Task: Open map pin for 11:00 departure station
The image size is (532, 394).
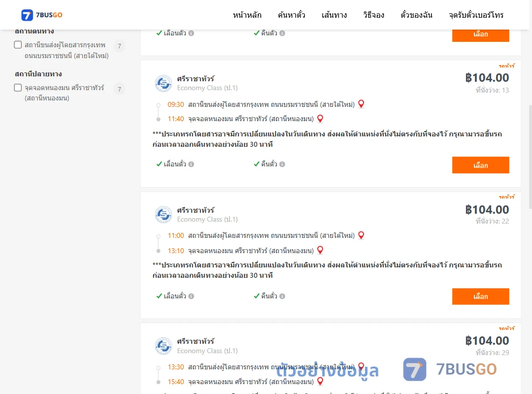Action: [361, 235]
